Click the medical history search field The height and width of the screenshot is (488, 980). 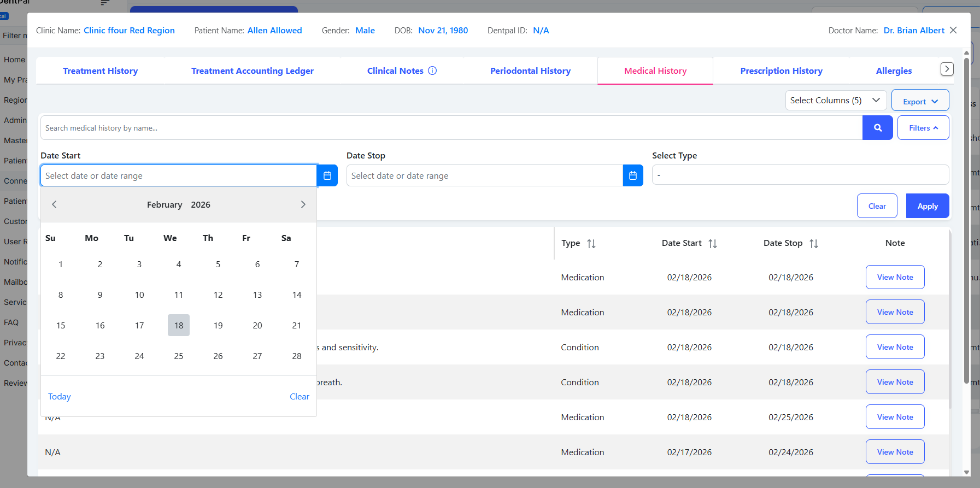pos(451,128)
